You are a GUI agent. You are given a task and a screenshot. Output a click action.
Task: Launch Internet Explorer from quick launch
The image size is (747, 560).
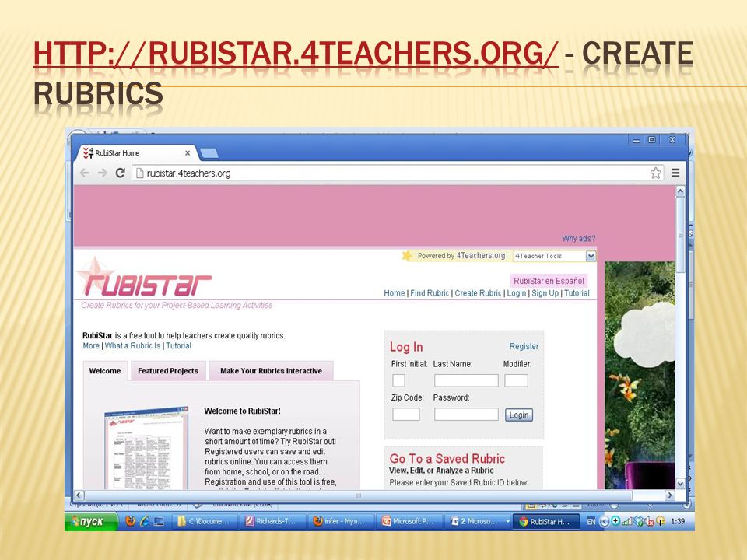coord(145,521)
